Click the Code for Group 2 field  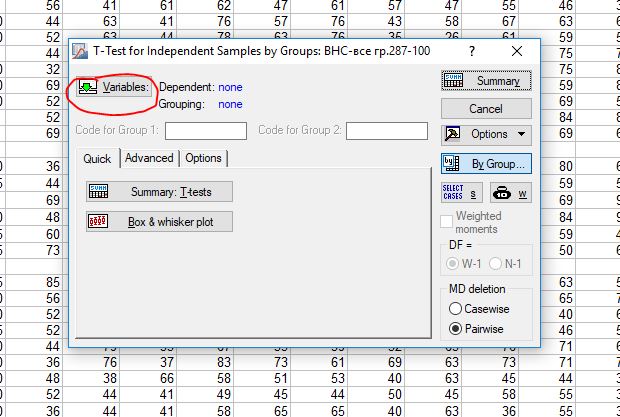(x=387, y=130)
